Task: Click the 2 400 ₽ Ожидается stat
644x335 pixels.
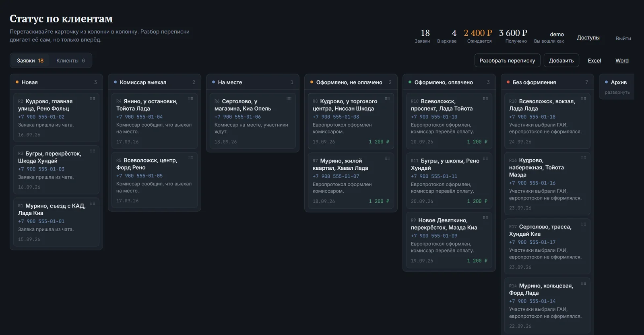Action: (x=478, y=36)
